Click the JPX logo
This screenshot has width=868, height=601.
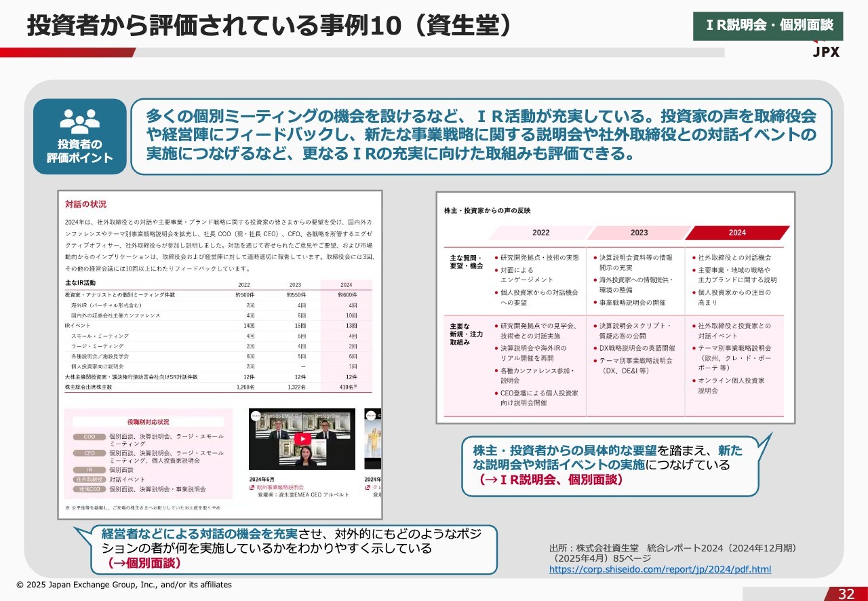(825, 51)
